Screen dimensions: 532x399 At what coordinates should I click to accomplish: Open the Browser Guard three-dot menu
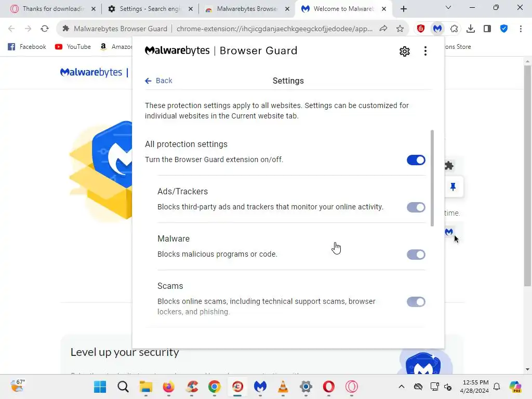coord(425,51)
